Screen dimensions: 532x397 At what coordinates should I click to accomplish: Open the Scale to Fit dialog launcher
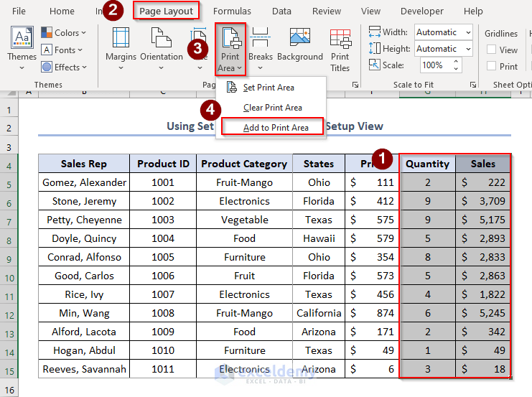(473, 85)
